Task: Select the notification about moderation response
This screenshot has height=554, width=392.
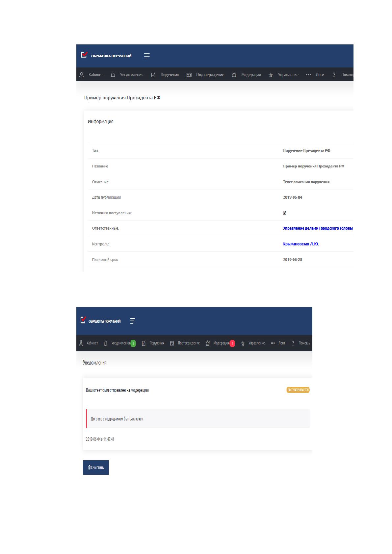Action: pos(197,414)
